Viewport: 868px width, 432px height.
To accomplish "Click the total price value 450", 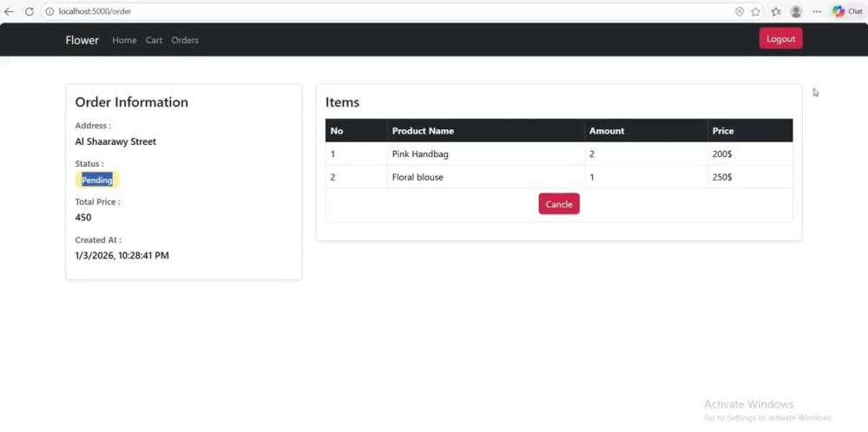I will pyautogui.click(x=83, y=218).
